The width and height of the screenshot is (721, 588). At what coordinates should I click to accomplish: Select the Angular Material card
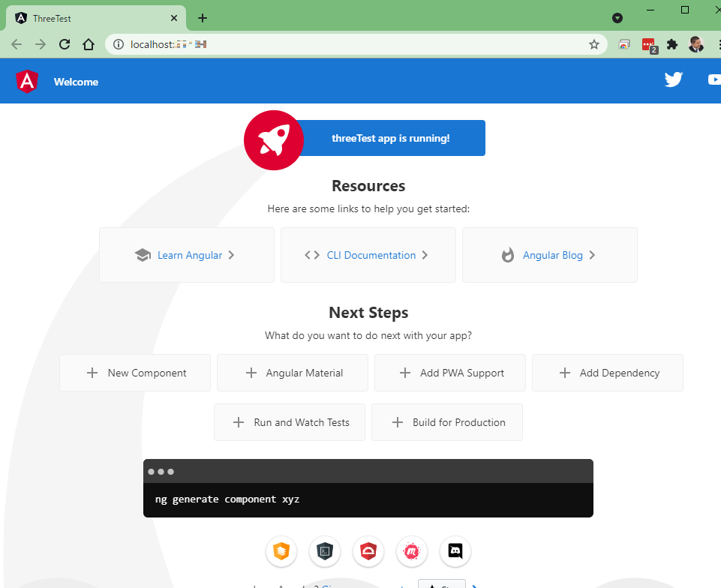tap(293, 373)
